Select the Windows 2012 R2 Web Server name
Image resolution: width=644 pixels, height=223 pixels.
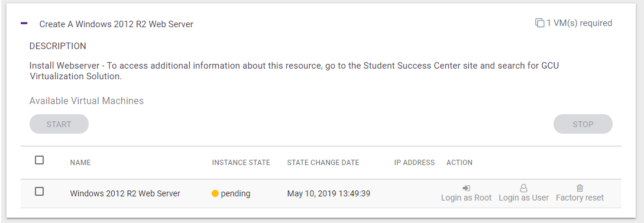[125, 193]
